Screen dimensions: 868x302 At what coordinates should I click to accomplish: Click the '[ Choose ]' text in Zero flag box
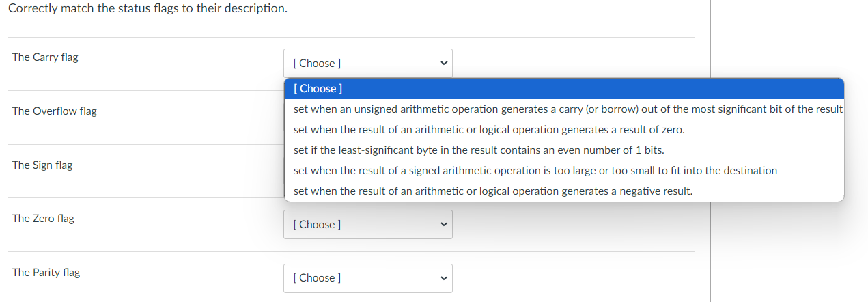[317, 224]
